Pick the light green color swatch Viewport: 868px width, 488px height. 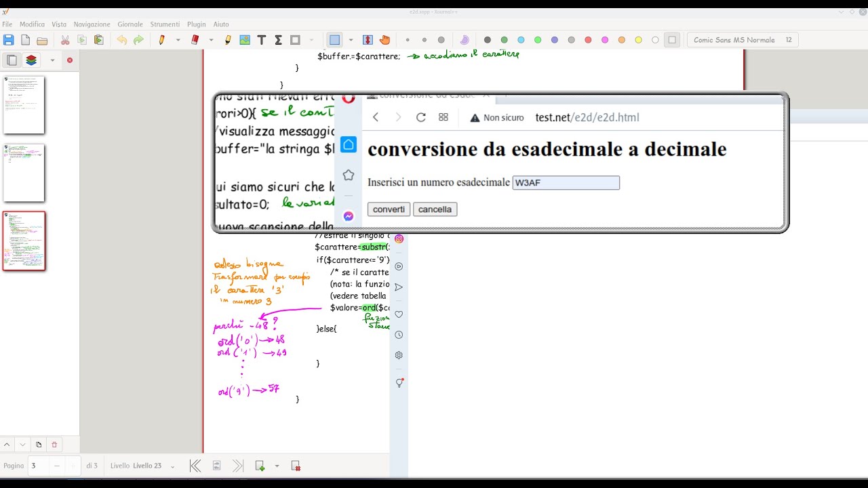coord(538,40)
